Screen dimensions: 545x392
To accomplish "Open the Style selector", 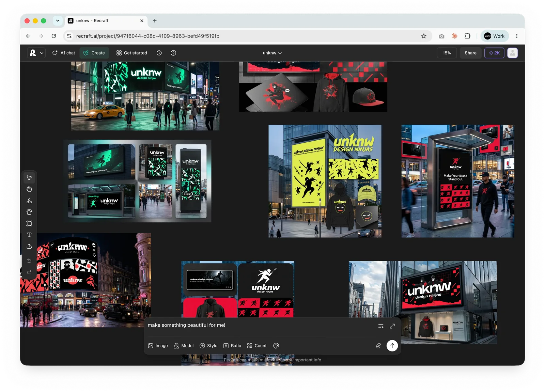I will click(x=208, y=346).
